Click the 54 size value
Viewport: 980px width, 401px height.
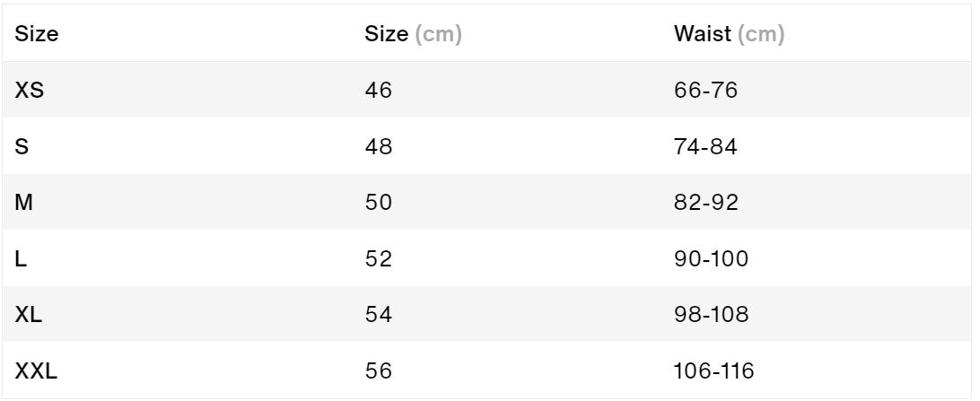point(379,314)
